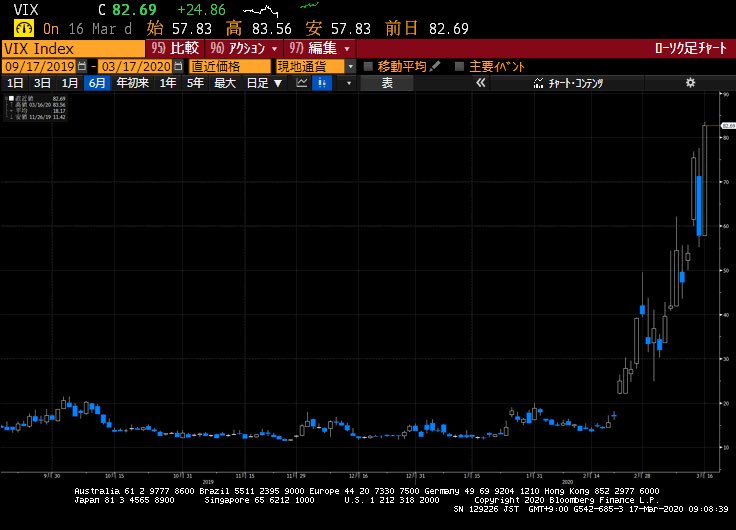Select the 1日 range tab
The image size is (736, 530).
(x=15, y=83)
